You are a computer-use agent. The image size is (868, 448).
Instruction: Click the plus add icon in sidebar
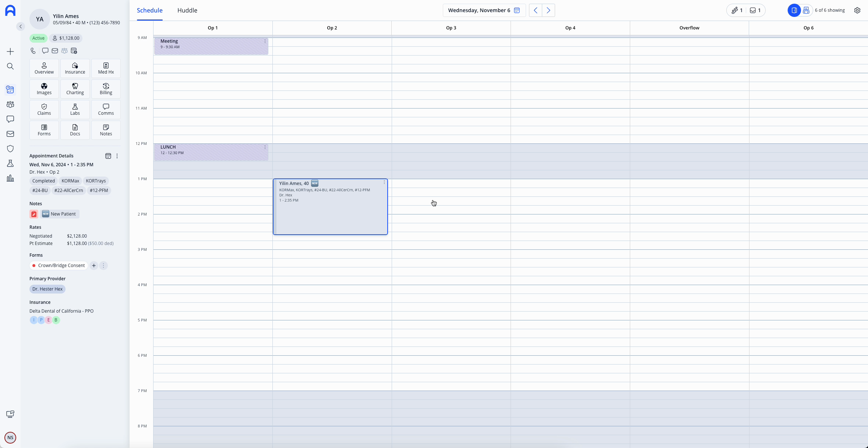tap(10, 51)
